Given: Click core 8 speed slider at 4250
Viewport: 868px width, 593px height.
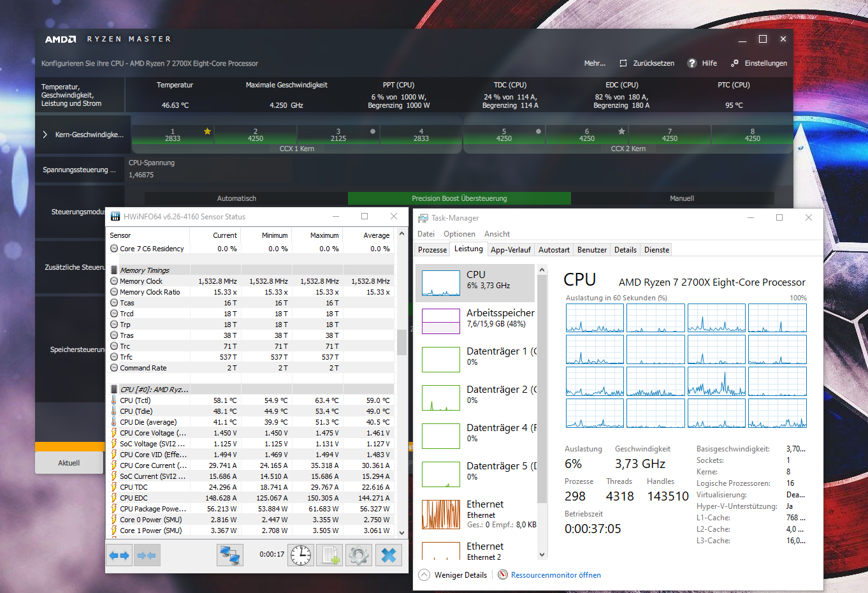Looking at the screenshot, I should coord(753,135).
